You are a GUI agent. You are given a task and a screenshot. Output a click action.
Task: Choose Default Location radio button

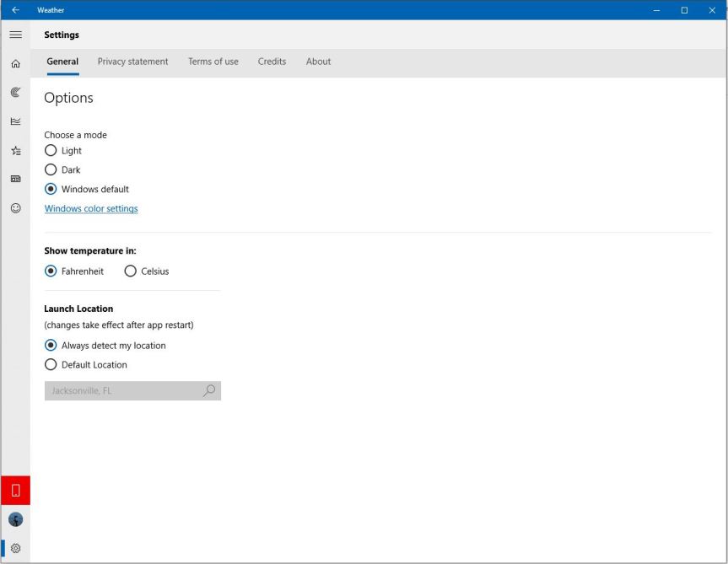[51, 365]
